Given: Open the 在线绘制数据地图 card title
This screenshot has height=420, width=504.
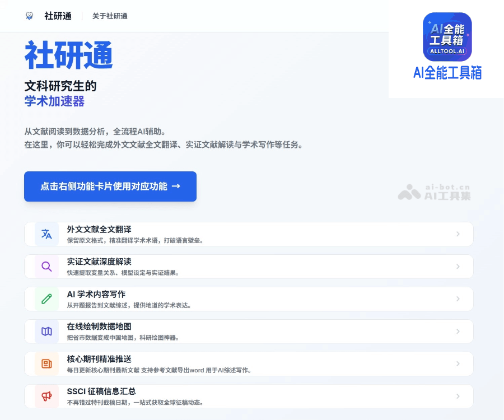Looking at the screenshot, I should coord(99,326).
